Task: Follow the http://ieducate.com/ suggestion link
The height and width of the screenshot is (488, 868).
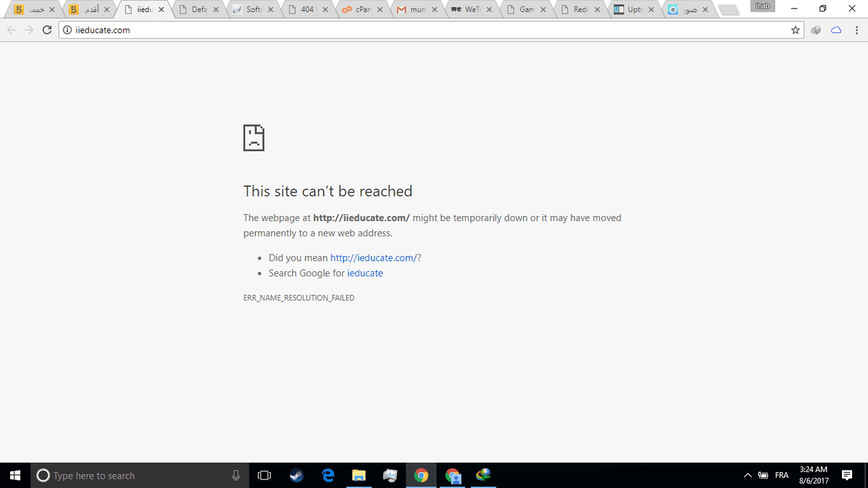Action: [x=373, y=258]
